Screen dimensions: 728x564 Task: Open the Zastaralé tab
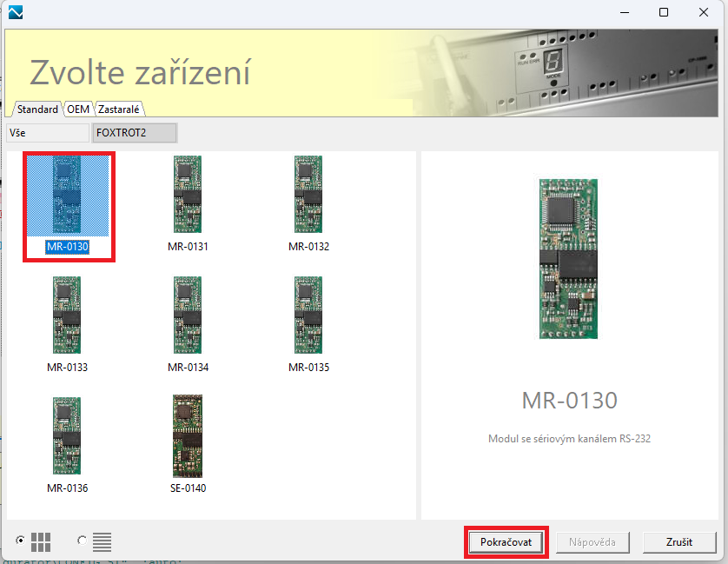[120, 109]
